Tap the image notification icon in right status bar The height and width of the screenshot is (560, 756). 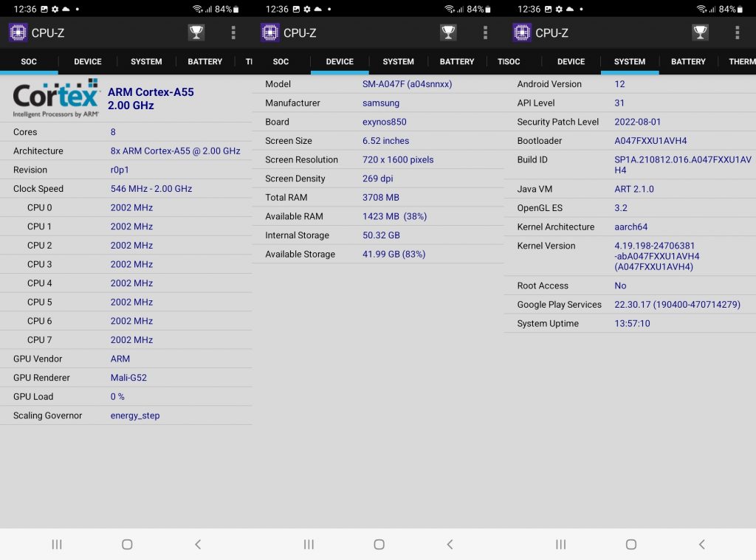click(549, 9)
